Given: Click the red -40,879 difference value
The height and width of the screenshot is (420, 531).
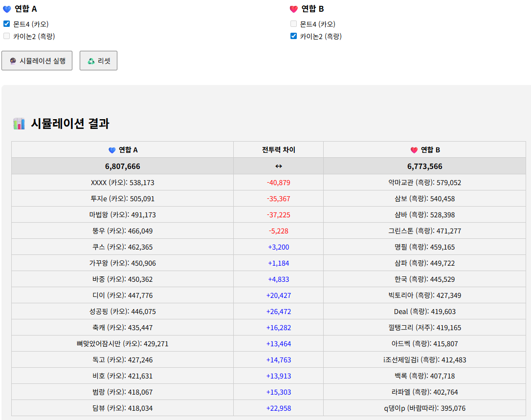Looking at the screenshot, I should (x=278, y=183).
